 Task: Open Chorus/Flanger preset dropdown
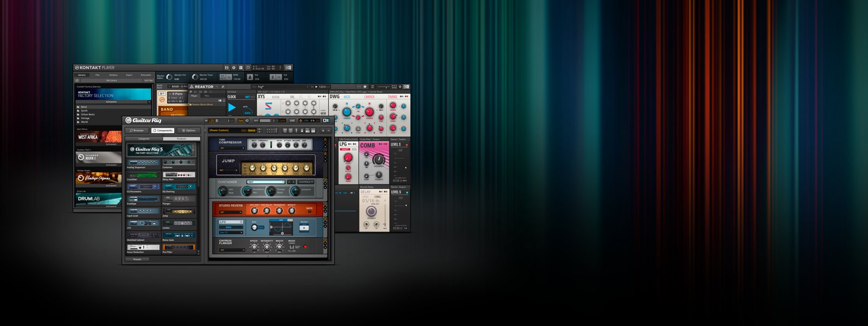point(232,250)
